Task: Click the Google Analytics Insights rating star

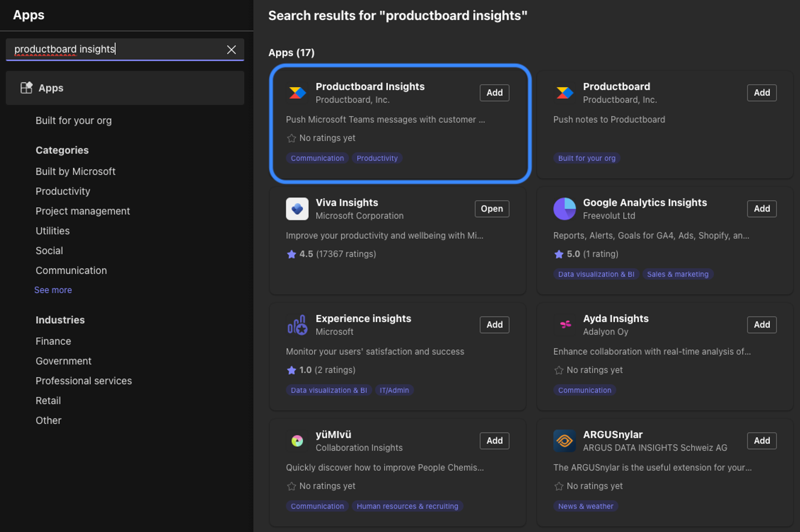Action: coord(559,254)
